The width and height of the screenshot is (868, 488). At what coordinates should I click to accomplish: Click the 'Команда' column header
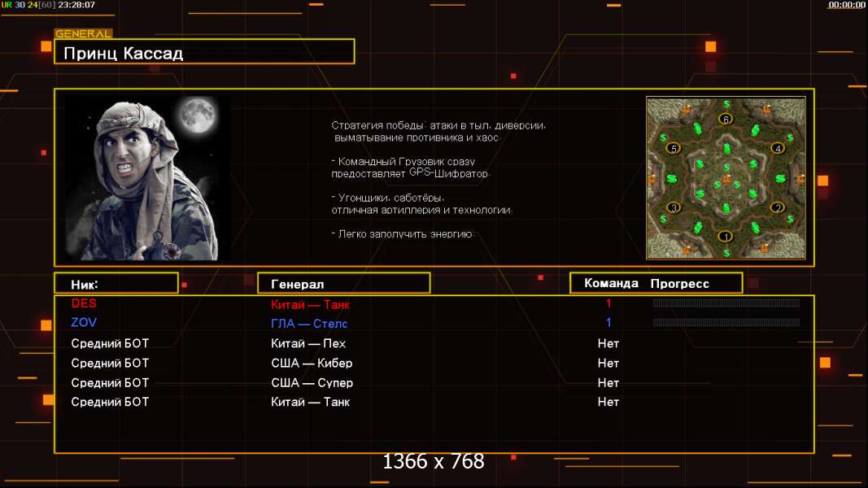click(x=611, y=283)
